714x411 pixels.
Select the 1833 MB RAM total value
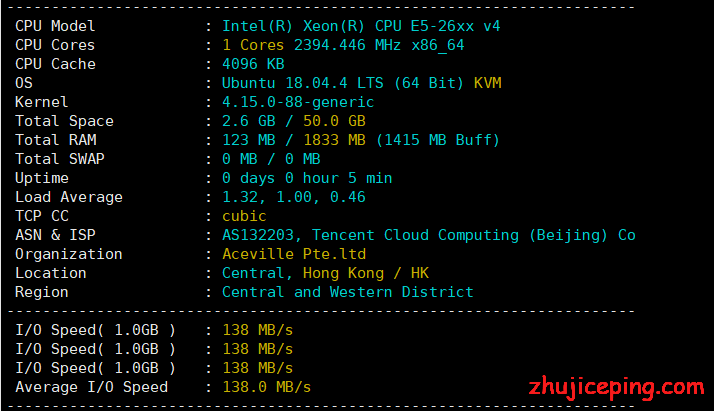tap(334, 140)
